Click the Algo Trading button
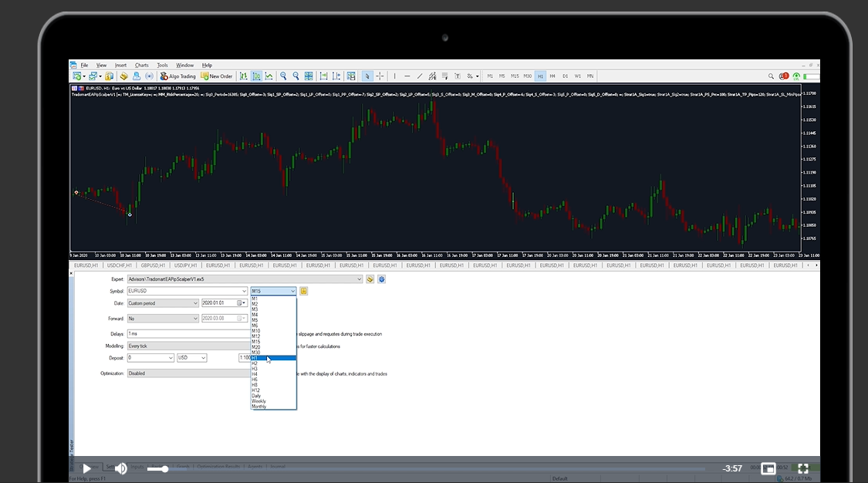Screen dimensions: 868x483 (x=177, y=76)
